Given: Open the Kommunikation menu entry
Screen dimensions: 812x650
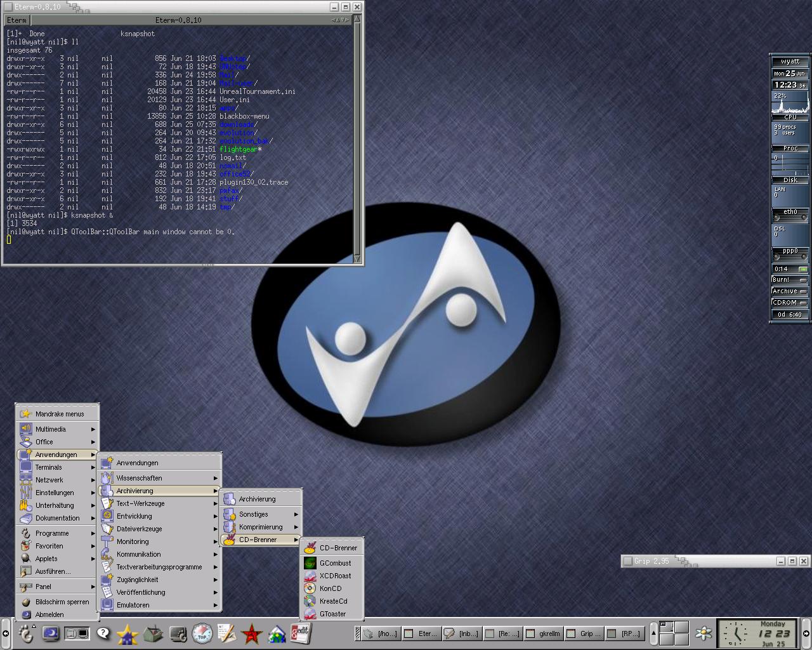Looking at the screenshot, I should click(x=159, y=554).
